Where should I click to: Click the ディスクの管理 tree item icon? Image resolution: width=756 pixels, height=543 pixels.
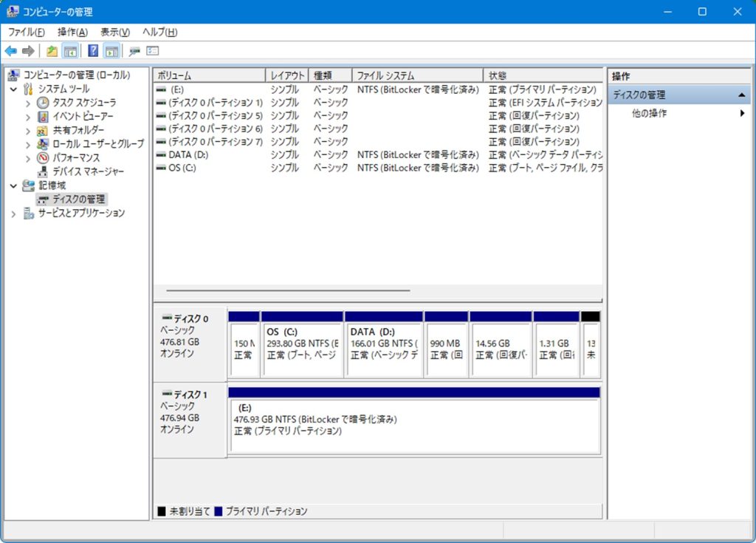43,199
